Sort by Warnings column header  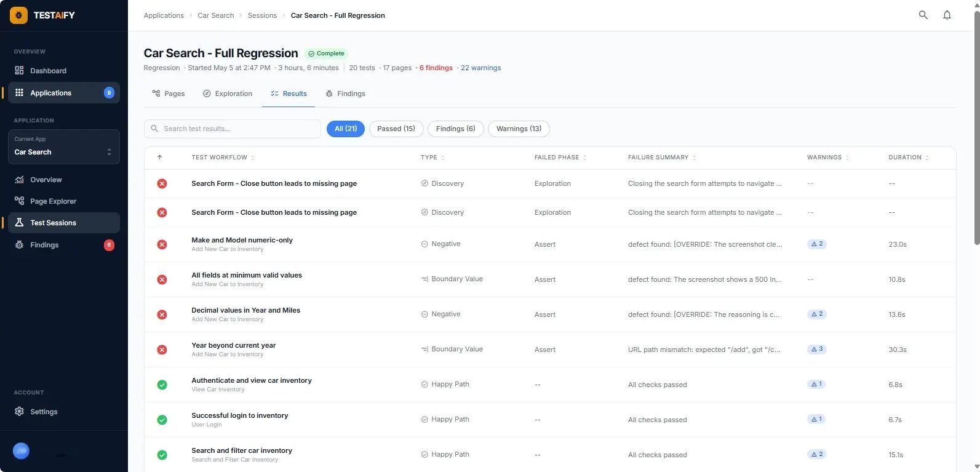[827, 158]
